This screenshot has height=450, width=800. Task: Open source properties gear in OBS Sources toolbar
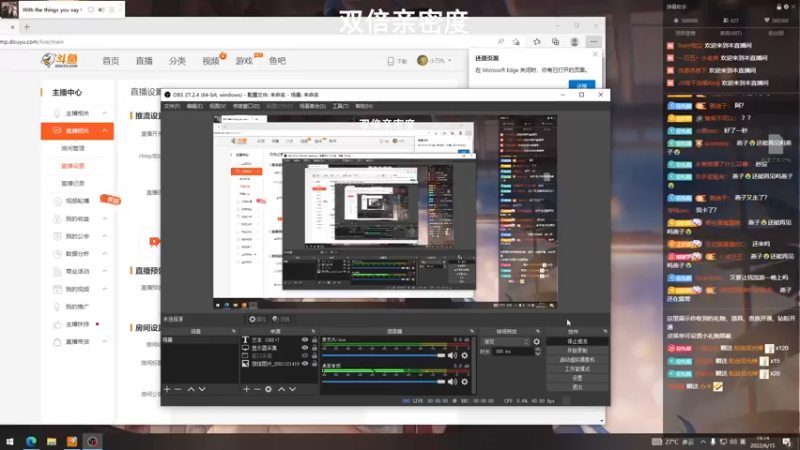tap(268, 389)
